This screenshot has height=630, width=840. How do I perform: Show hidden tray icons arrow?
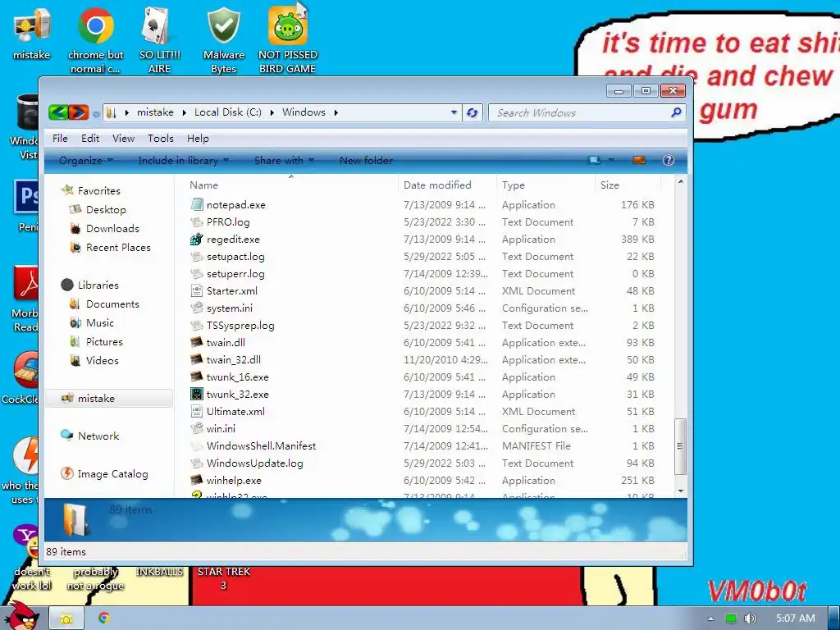pyautogui.click(x=710, y=619)
